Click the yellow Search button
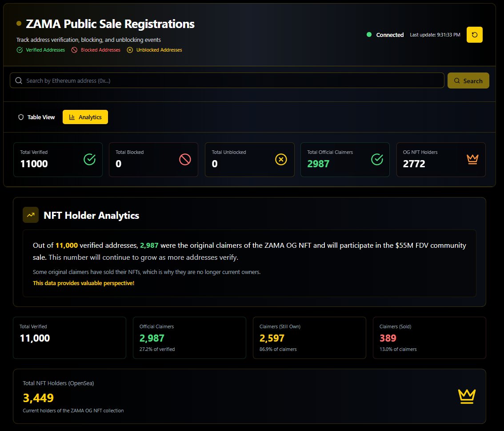 pyautogui.click(x=468, y=81)
